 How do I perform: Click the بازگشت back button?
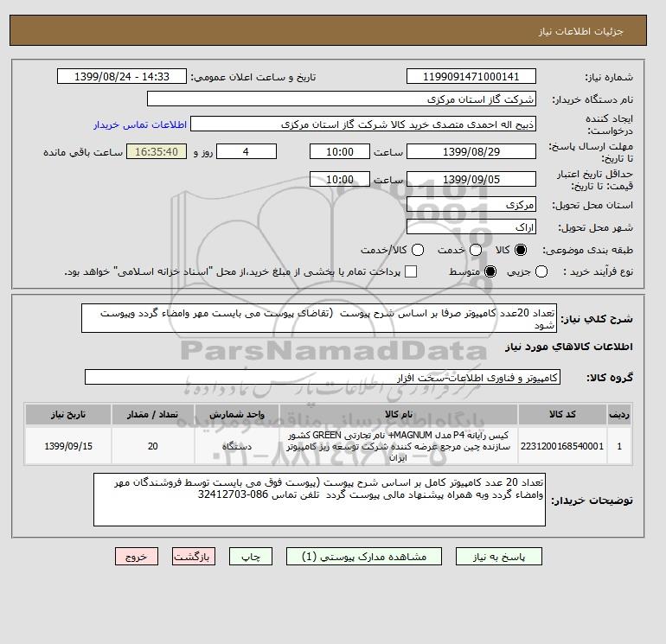194,557
